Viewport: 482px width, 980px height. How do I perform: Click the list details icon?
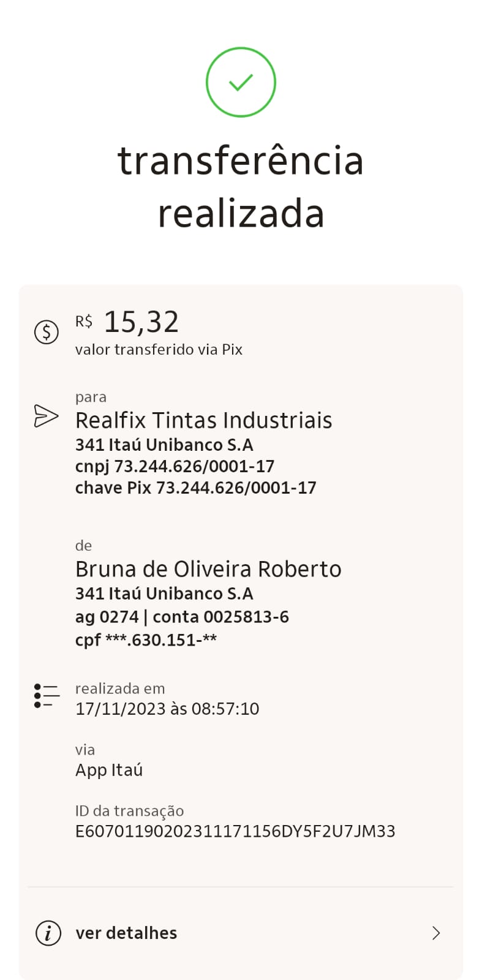(x=47, y=696)
